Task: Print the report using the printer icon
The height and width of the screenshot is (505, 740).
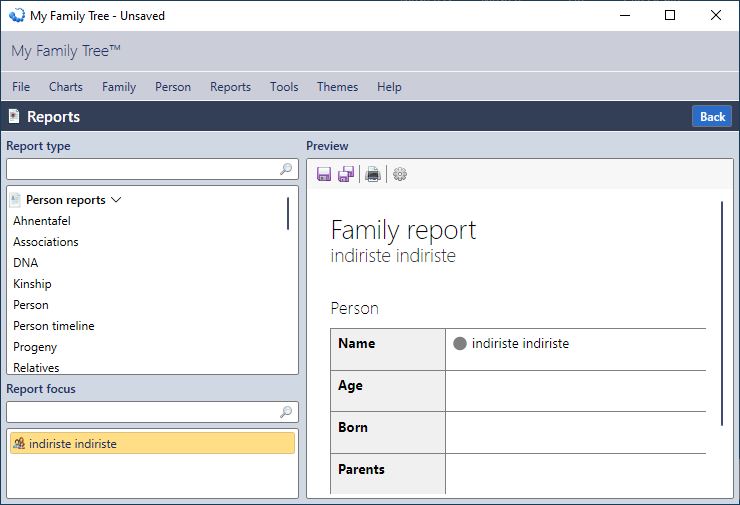Action: (x=373, y=174)
